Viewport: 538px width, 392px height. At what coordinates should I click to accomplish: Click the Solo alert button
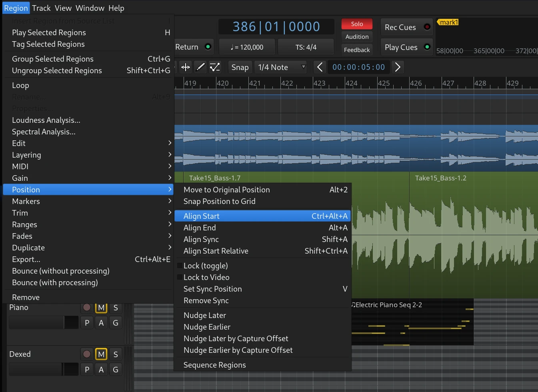pyautogui.click(x=357, y=24)
